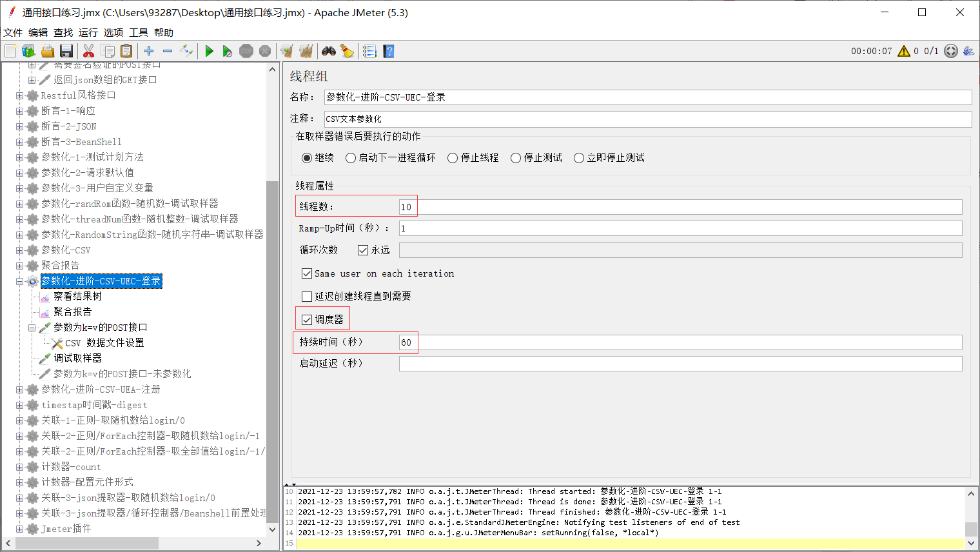
Task: Enable 延迟创建线程直到需要 checkbox
Action: point(307,297)
